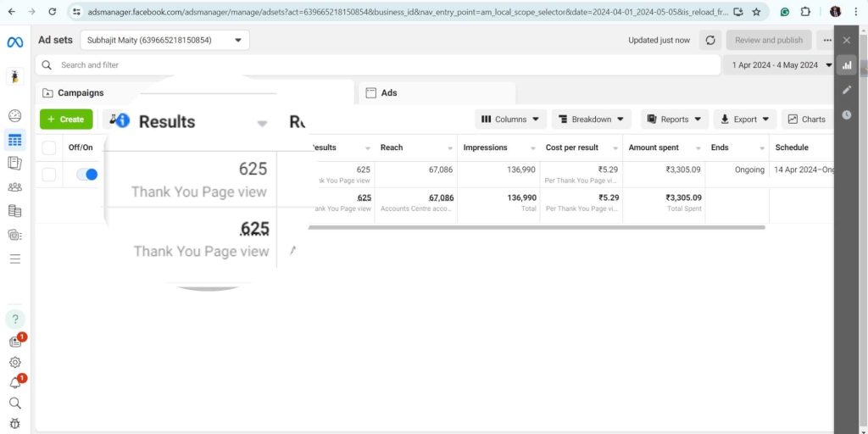This screenshot has width=868, height=434.
Task: Move the table's horizontal scrollbar
Action: tap(537, 227)
